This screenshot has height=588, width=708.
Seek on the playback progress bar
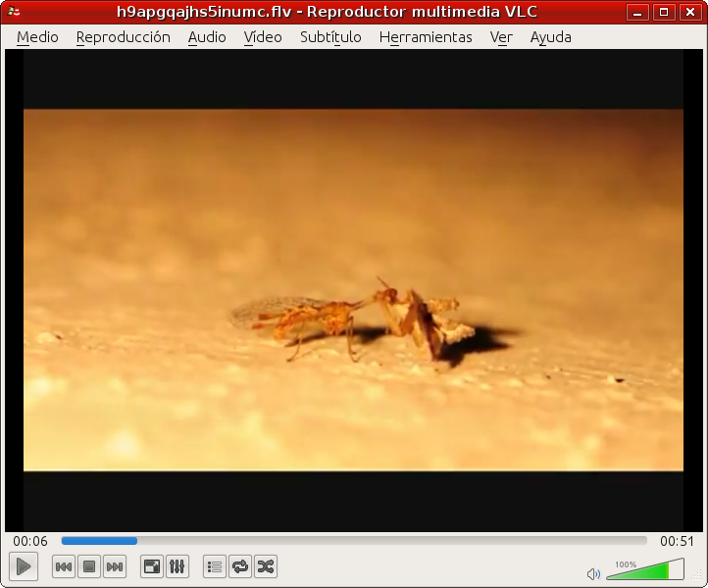click(x=353, y=541)
